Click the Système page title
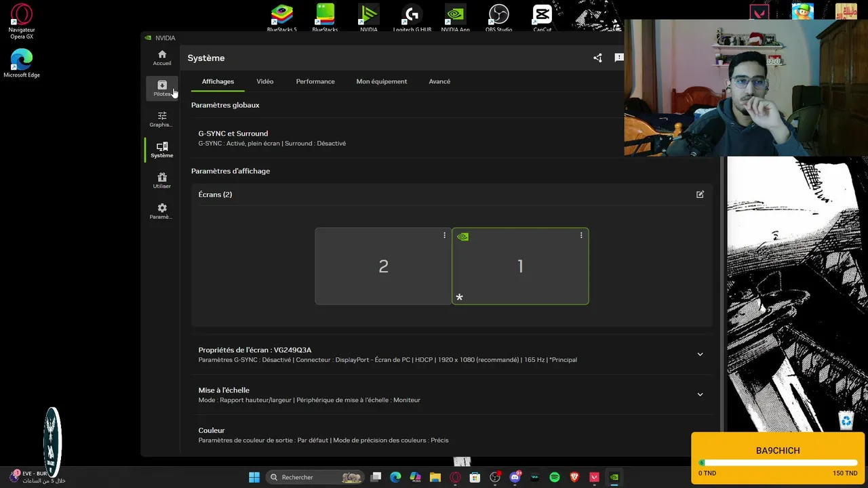Viewport: 868px width, 488px height. 206,58
